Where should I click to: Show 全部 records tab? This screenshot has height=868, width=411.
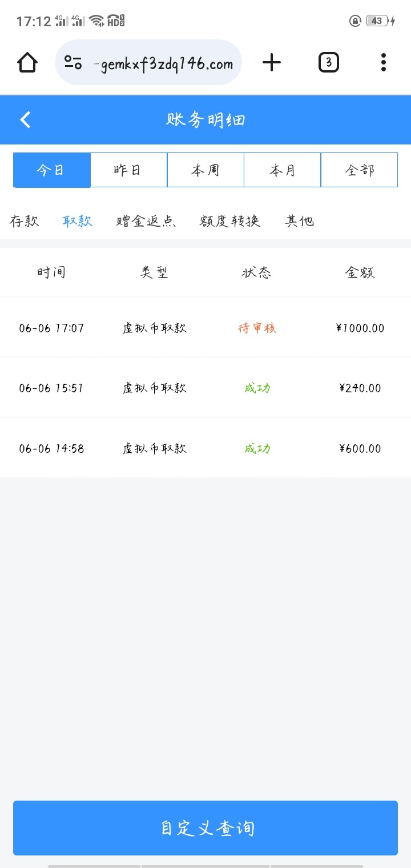pos(360,170)
